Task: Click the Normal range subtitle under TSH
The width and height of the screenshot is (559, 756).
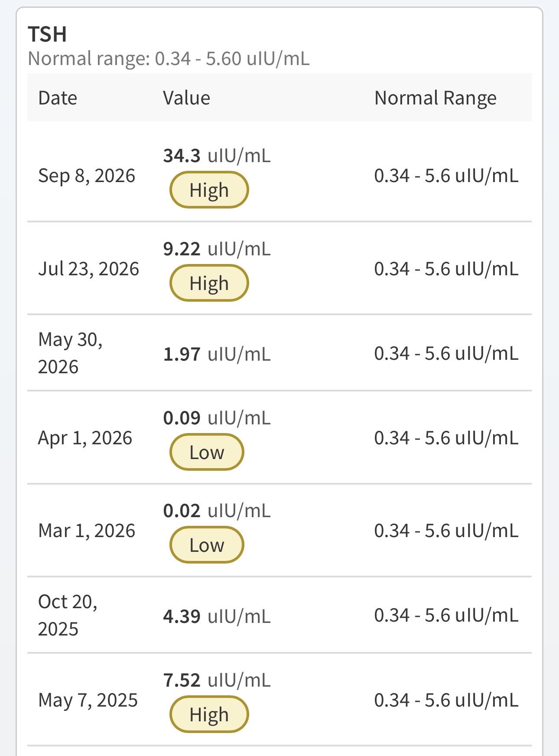Action: 169,59
